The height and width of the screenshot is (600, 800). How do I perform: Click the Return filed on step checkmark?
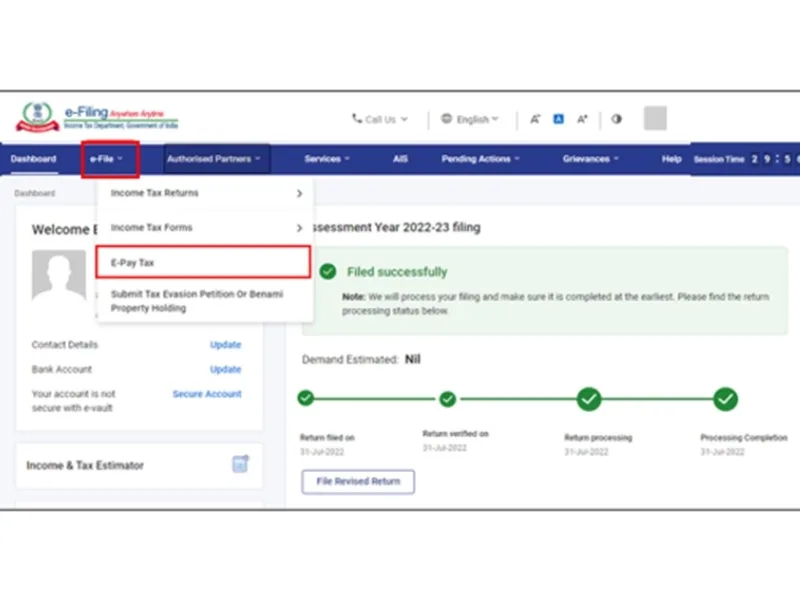coord(306,397)
